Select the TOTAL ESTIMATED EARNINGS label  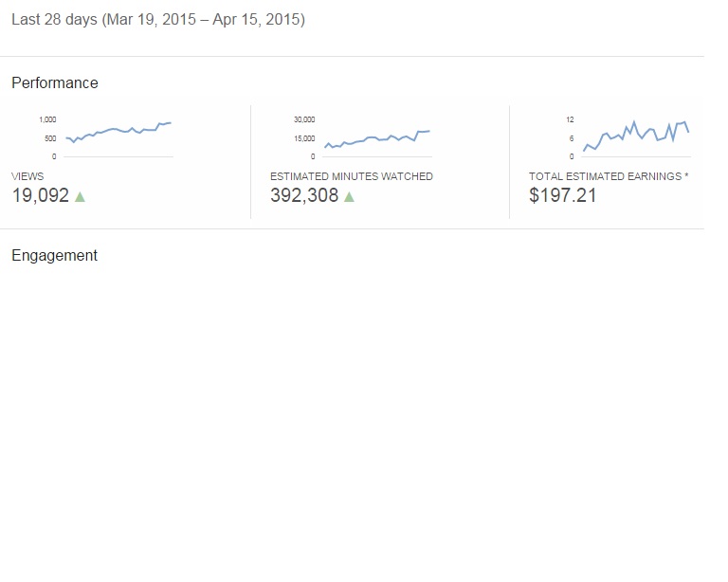click(605, 176)
